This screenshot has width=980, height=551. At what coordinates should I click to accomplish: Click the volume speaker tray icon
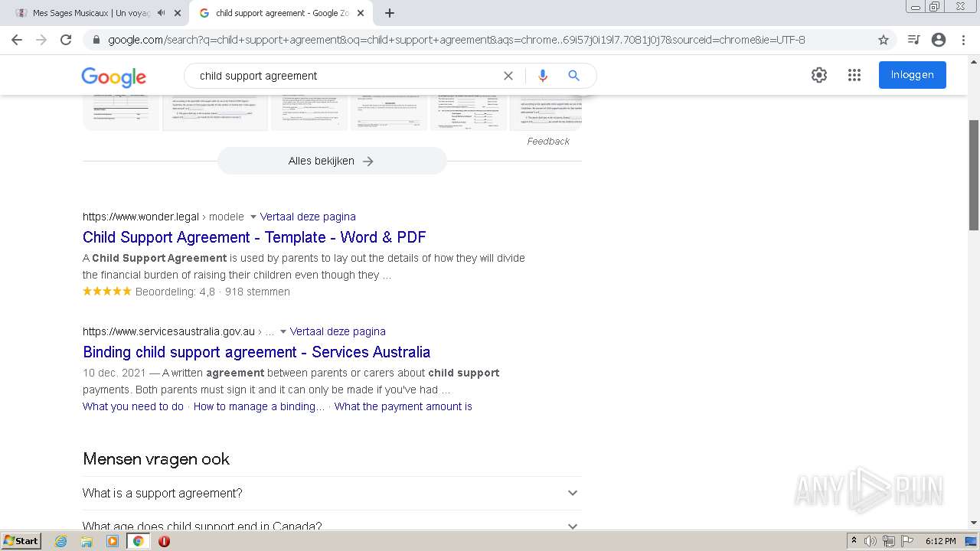871,541
